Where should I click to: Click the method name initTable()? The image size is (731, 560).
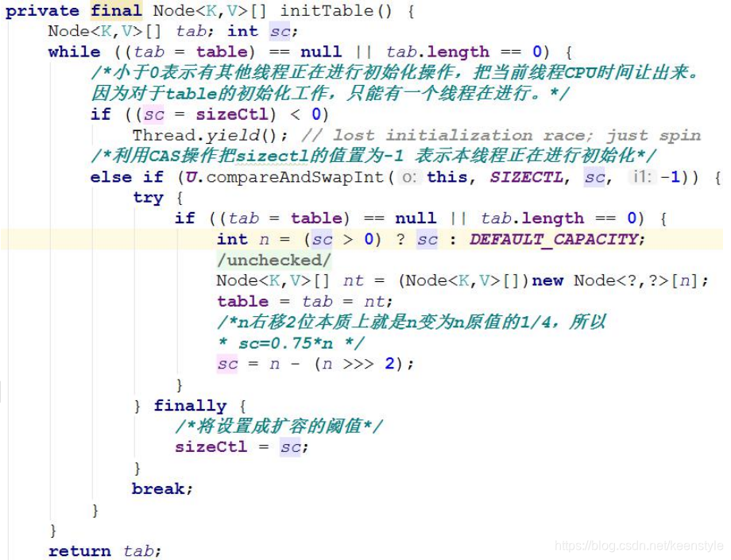coord(337,10)
